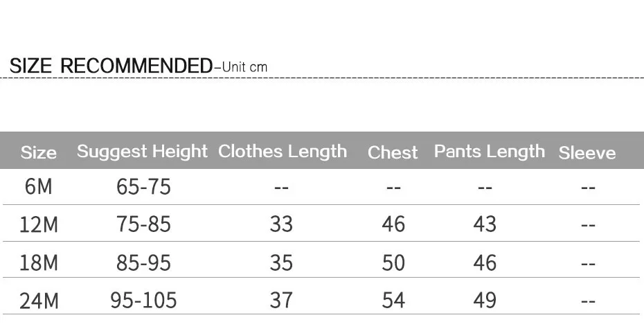Viewport: 644px width, 331px height.
Task: Select the Size column header
Action: (39, 152)
